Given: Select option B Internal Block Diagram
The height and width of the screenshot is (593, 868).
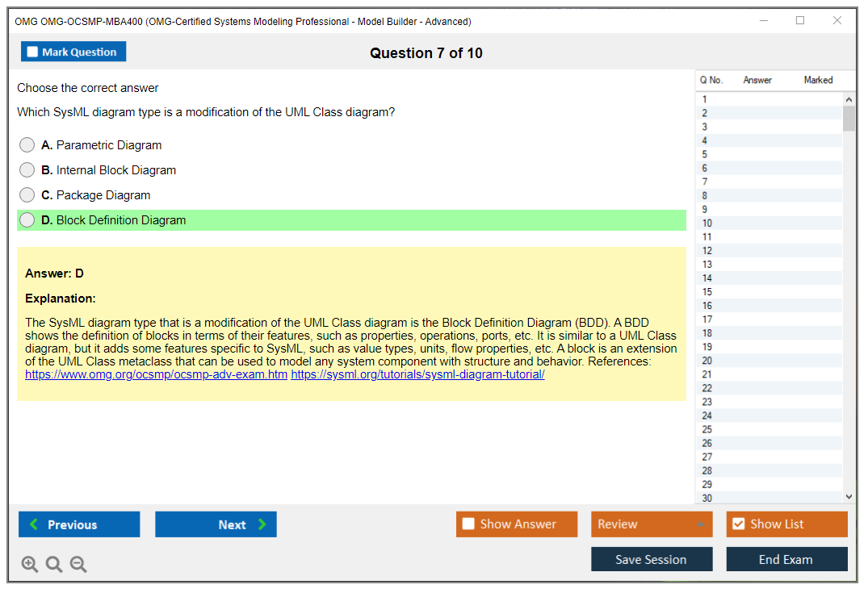Looking at the screenshot, I should tap(27, 170).
